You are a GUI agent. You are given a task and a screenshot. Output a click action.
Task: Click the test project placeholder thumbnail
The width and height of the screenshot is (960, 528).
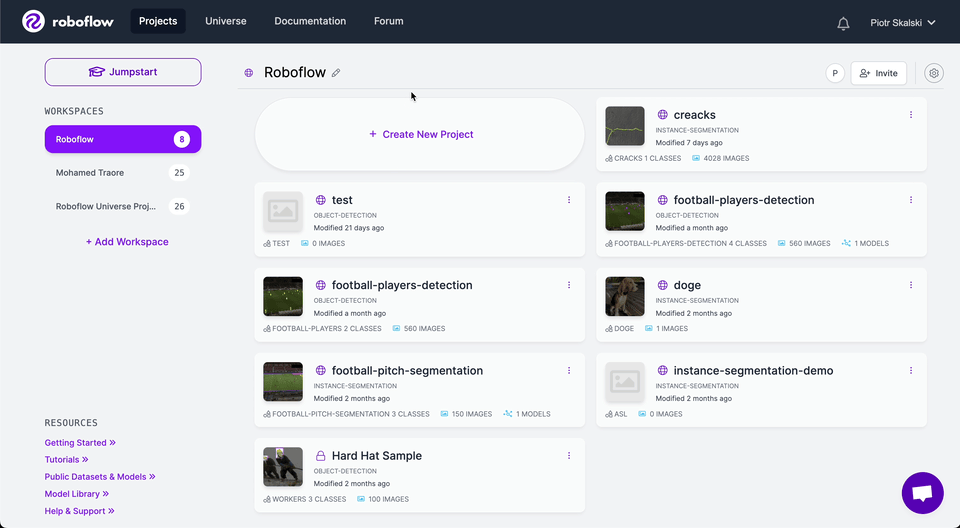pos(283,211)
